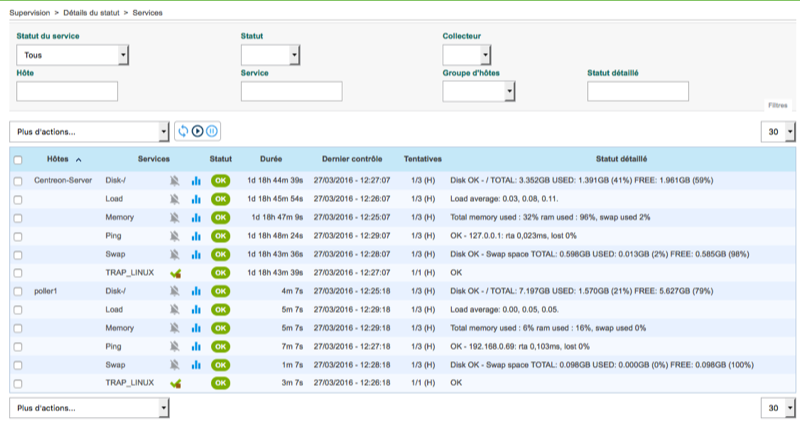Tick the checkbox for Centreon-Server Disk-/ row
The image size is (800, 424).
click(17, 181)
